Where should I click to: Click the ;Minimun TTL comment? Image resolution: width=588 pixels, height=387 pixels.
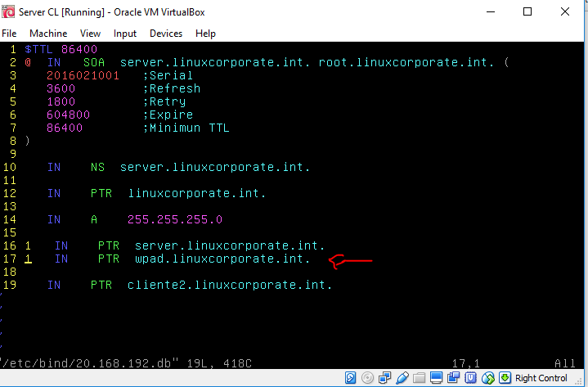coord(186,128)
